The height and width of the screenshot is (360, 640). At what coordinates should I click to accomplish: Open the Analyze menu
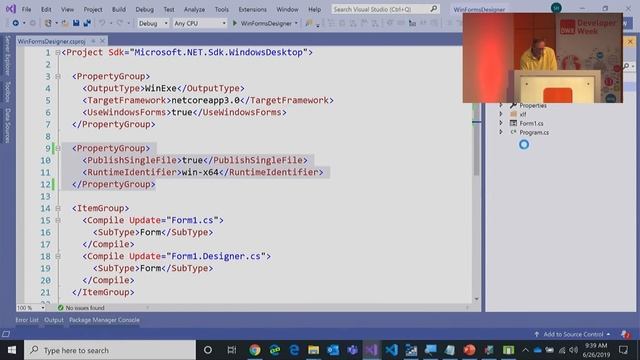(194, 9)
